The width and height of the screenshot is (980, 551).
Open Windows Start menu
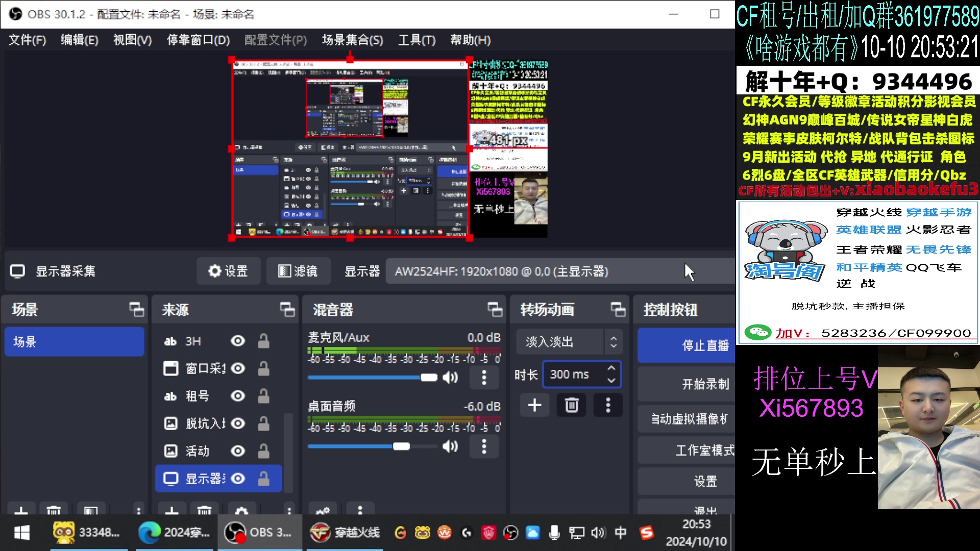[x=21, y=533]
